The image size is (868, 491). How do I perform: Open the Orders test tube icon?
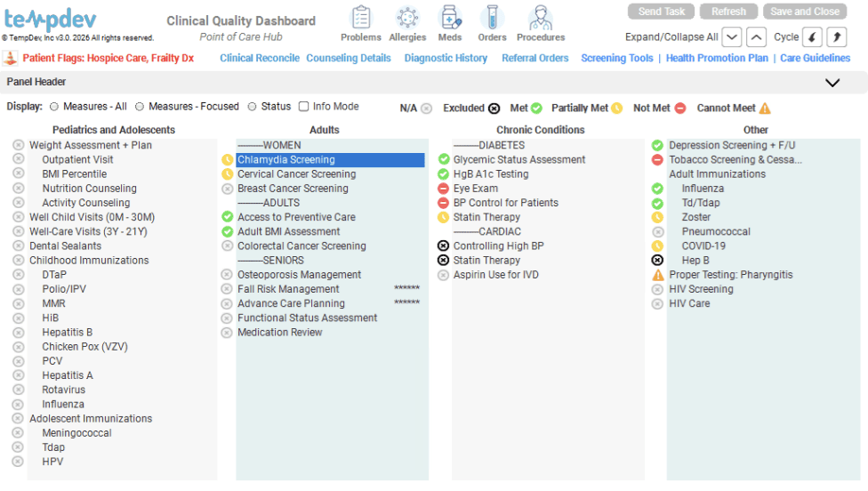pyautogui.click(x=492, y=18)
